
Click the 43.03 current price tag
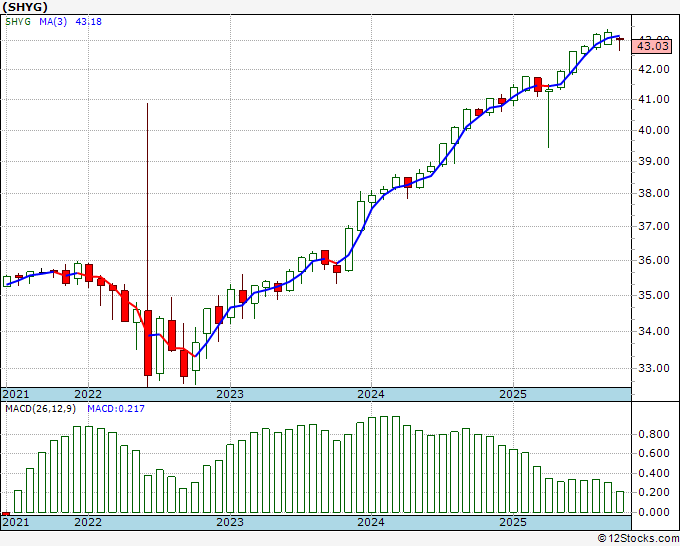coord(653,46)
